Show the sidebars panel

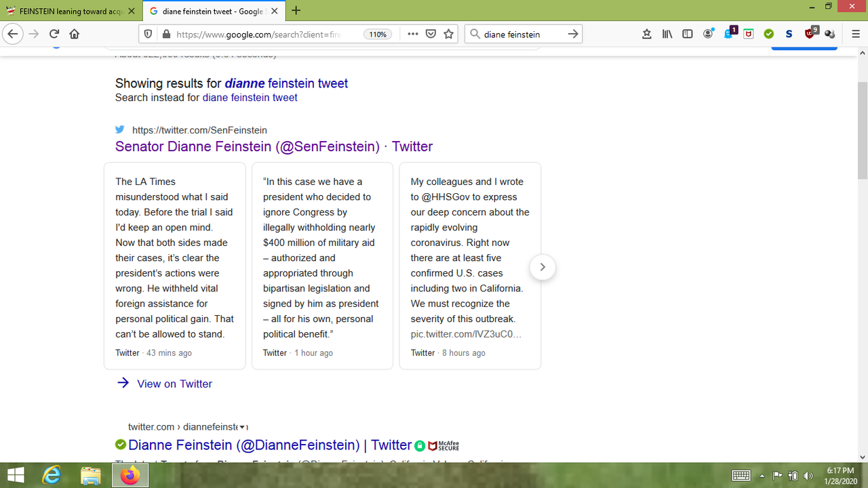pos(688,34)
